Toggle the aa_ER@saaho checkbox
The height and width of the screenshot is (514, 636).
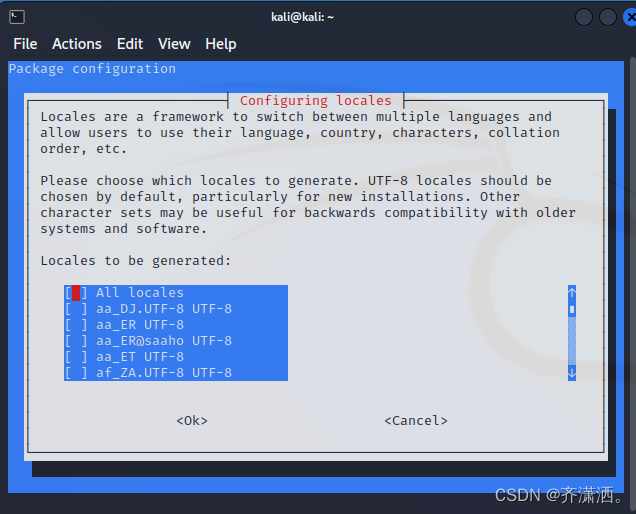coord(76,341)
